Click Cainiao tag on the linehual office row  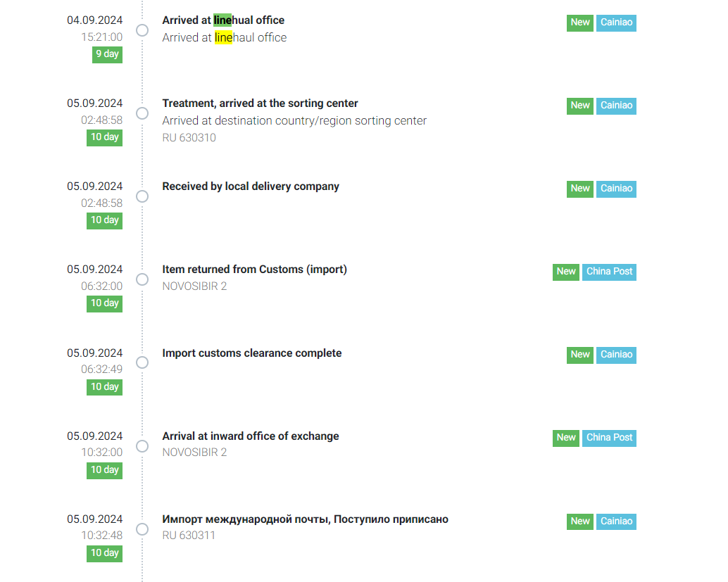616,23
